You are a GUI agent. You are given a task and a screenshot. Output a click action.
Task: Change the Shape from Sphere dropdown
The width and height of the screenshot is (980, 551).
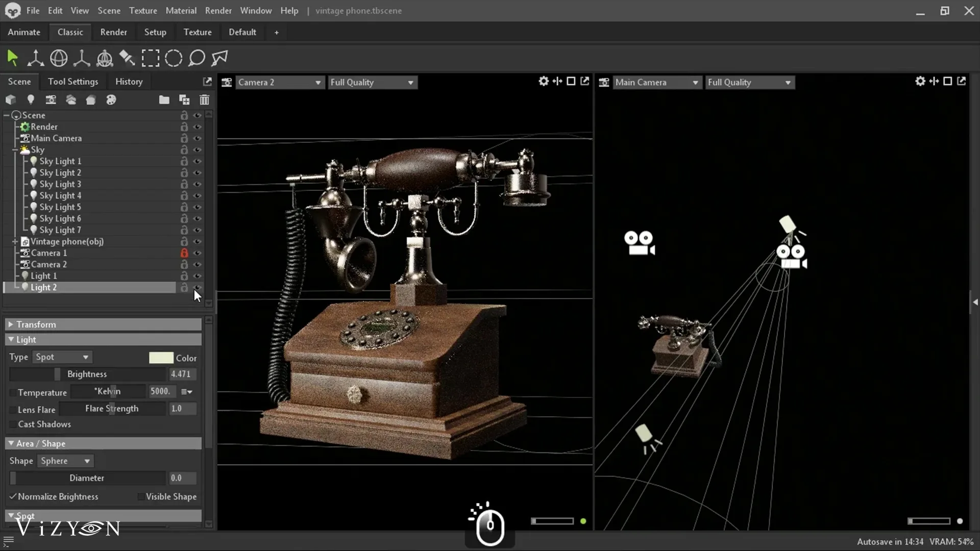click(64, 461)
